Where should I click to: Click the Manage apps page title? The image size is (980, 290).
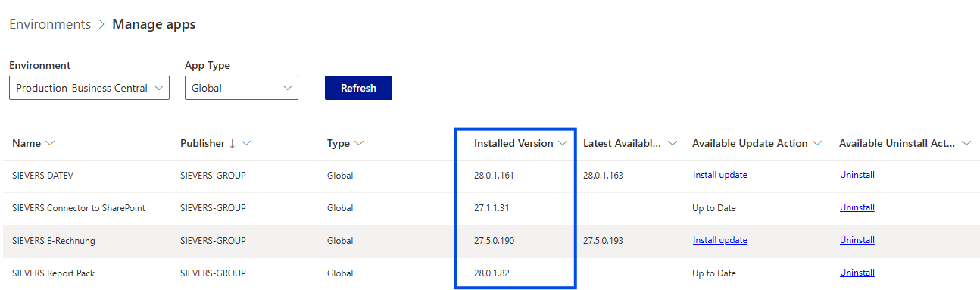tap(154, 24)
